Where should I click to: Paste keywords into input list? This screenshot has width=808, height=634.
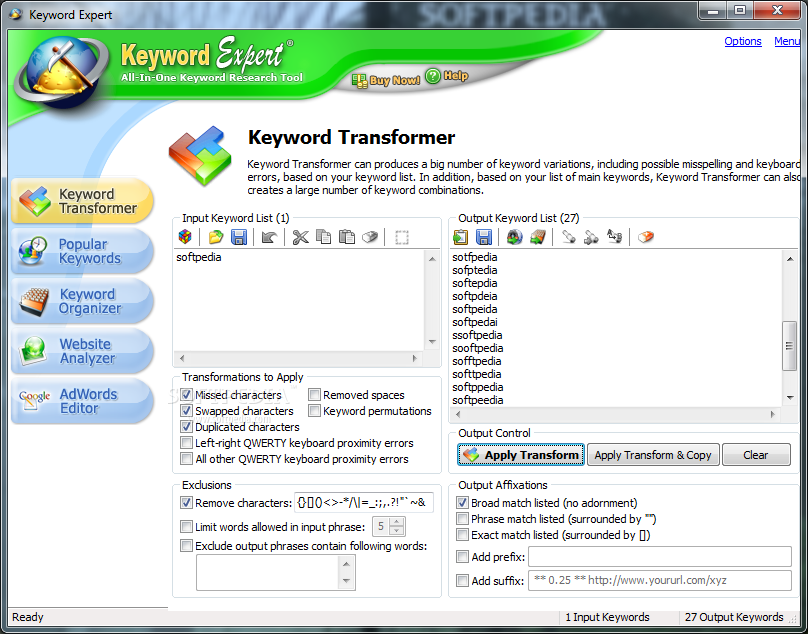point(347,237)
